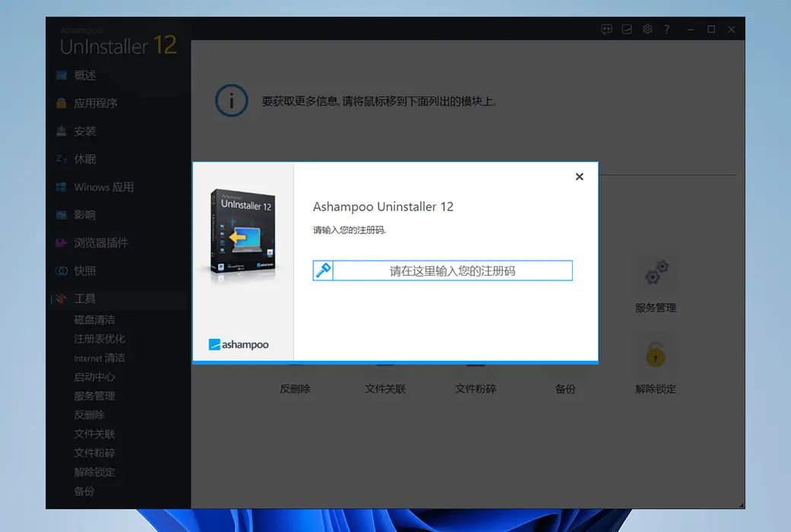Click the key icon beside code field

click(322, 271)
